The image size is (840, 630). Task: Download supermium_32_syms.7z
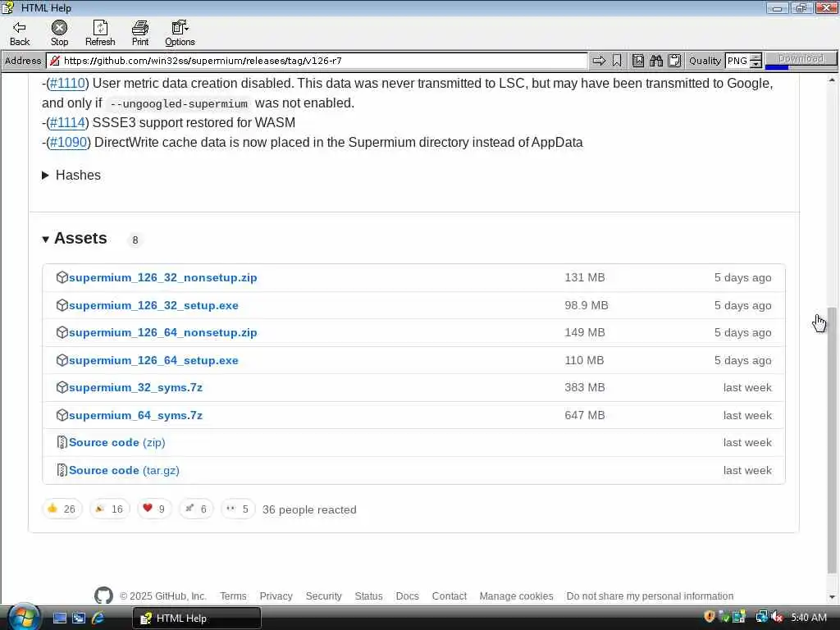pos(135,387)
